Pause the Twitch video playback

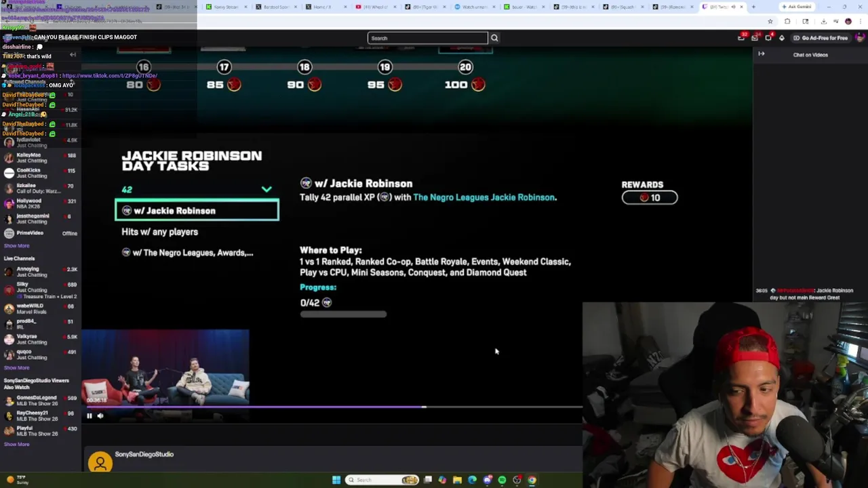89,415
